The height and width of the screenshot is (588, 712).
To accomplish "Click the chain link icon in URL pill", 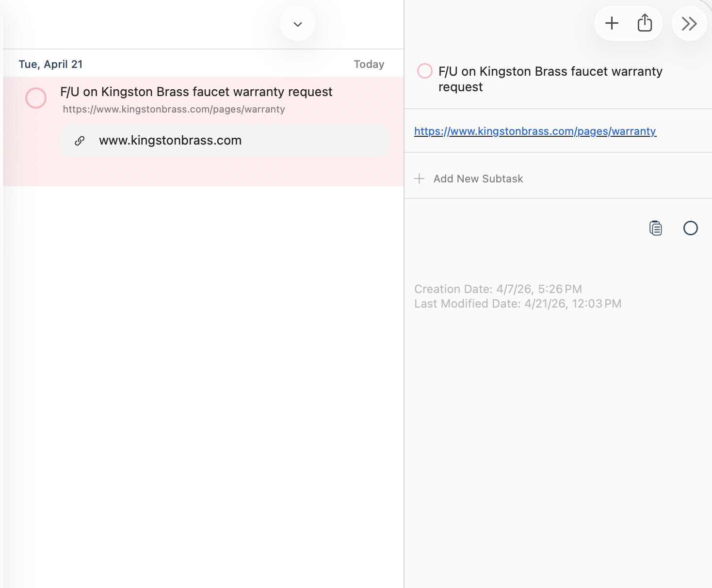I will point(80,141).
